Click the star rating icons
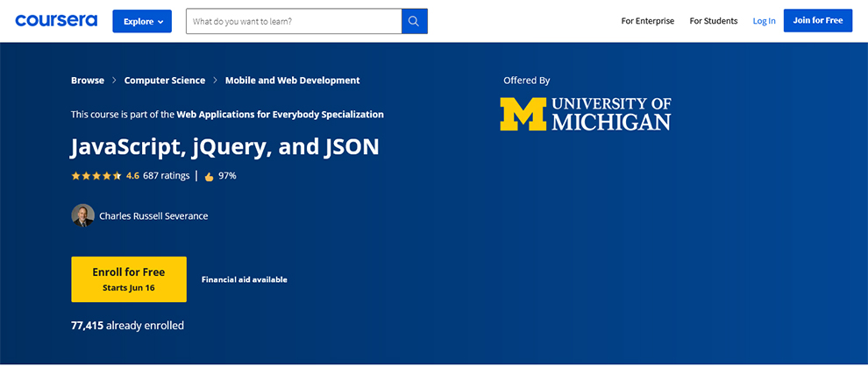The image size is (868, 366). coord(96,176)
